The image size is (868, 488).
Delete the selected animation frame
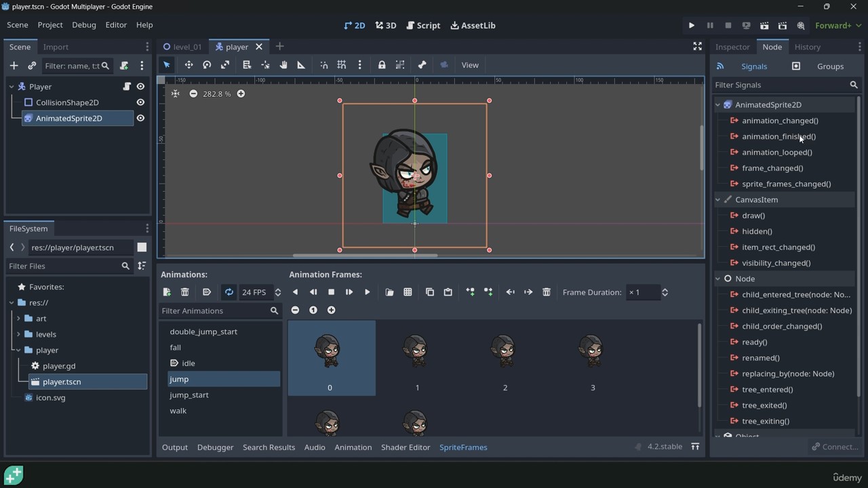[547, 292]
